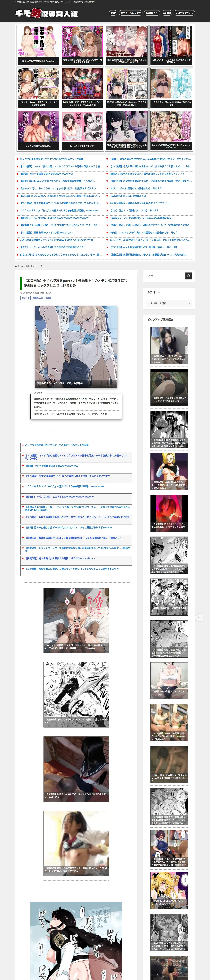Open the 属性別 breadcrumb link

29,266
